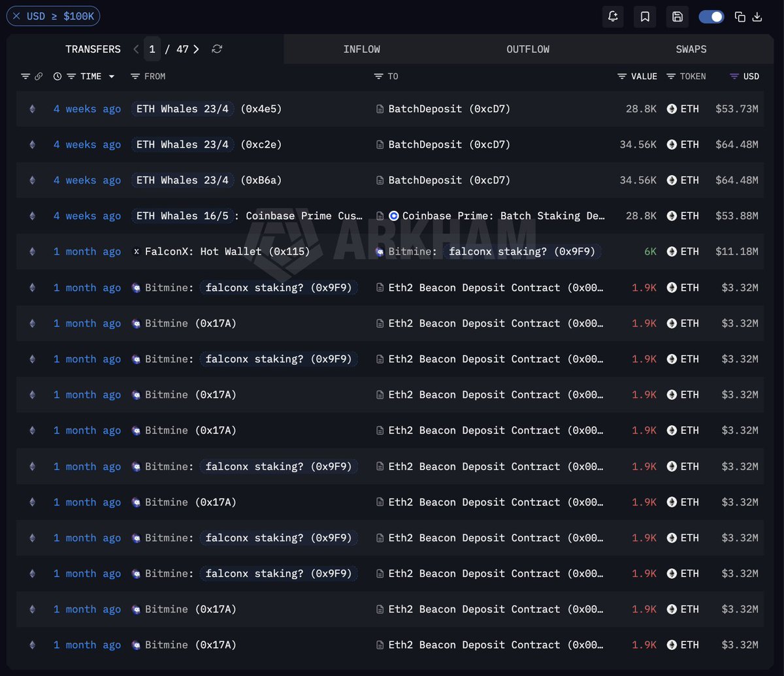Switch to the INFLOW tab

pyautogui.click(x=361, y=49)
